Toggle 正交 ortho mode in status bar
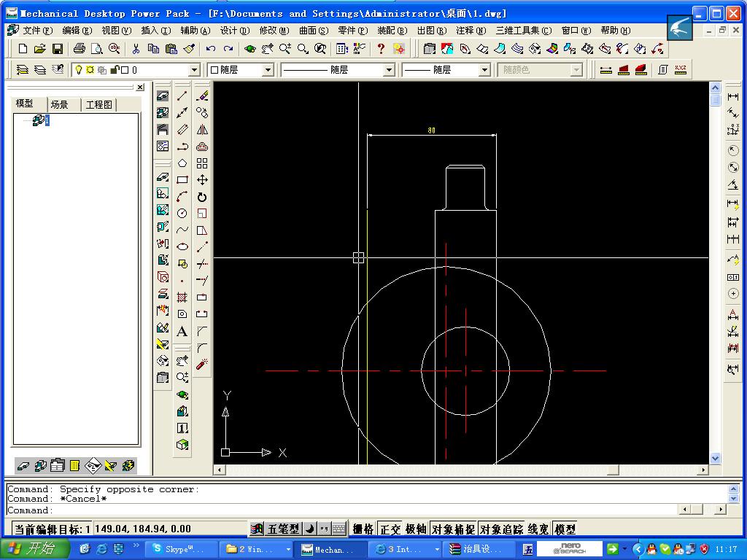747x560 pixels. pos(390,529)
